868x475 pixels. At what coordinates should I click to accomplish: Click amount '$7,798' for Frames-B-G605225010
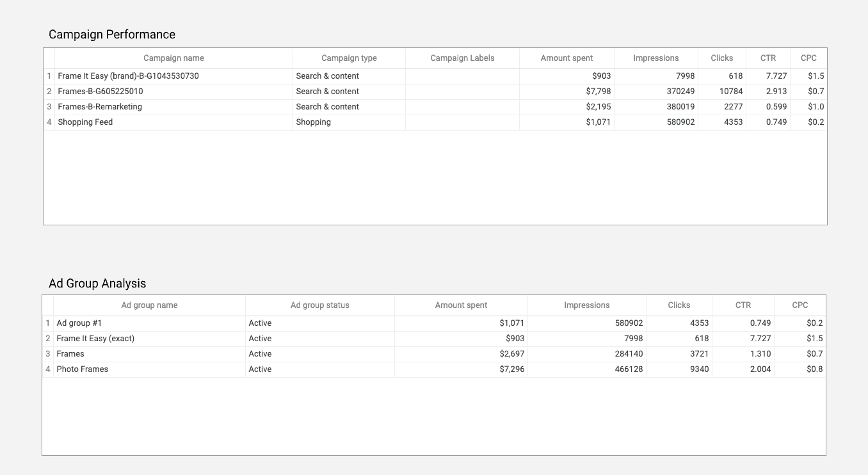(x=599, y=92)
